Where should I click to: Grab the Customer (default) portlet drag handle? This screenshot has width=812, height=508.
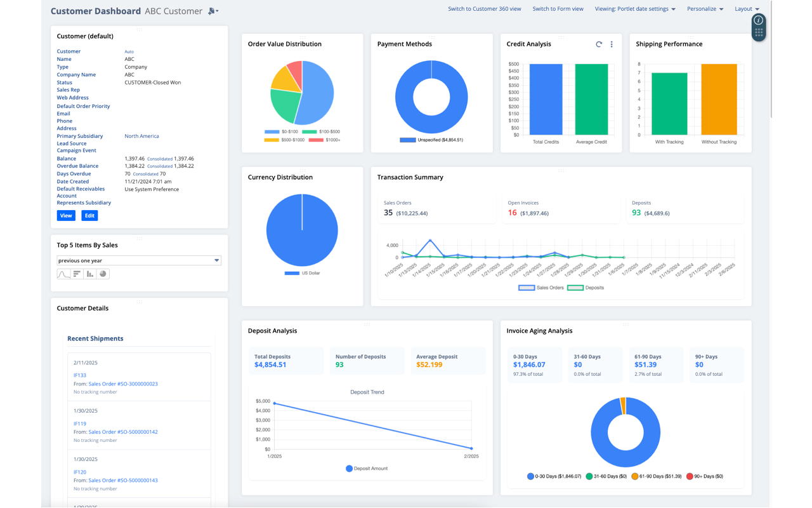click(139, 29)
